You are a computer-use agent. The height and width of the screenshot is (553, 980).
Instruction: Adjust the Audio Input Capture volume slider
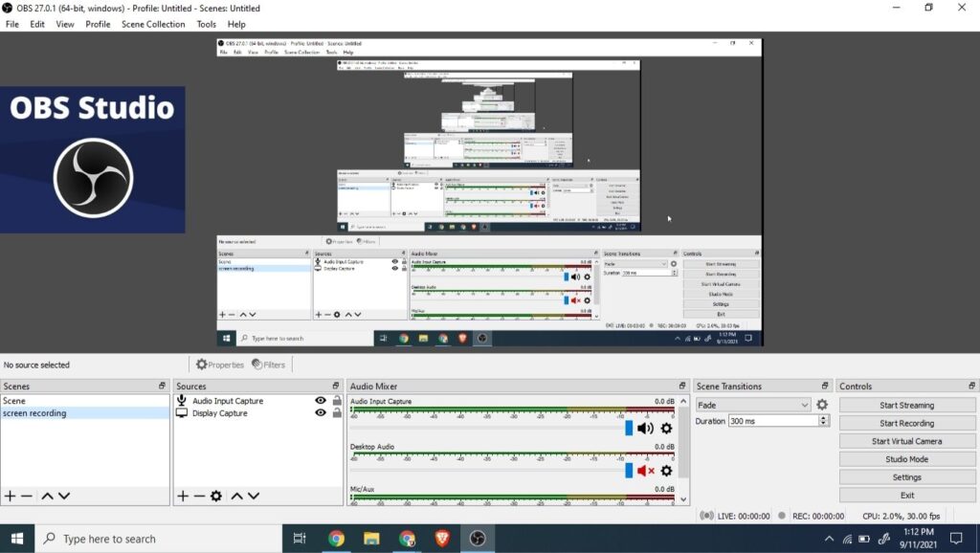629,429
